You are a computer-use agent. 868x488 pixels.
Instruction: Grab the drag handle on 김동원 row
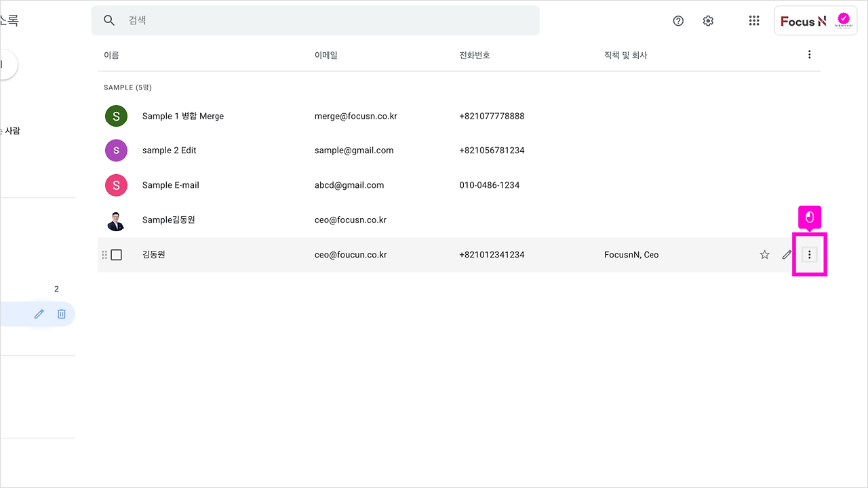(x=104, y=255)
